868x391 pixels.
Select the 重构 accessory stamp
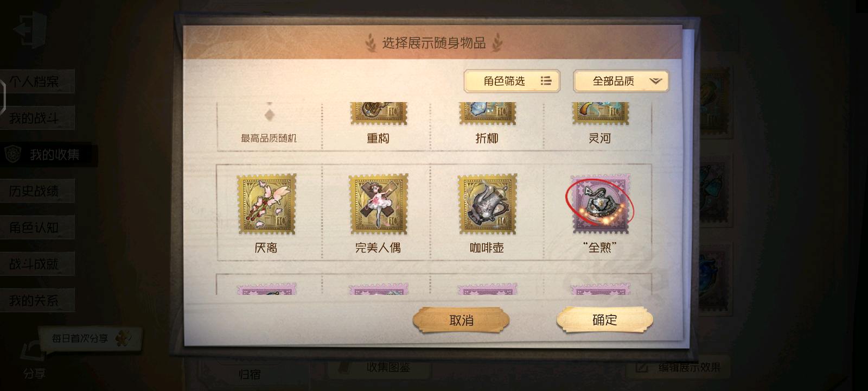click(378, 113)
